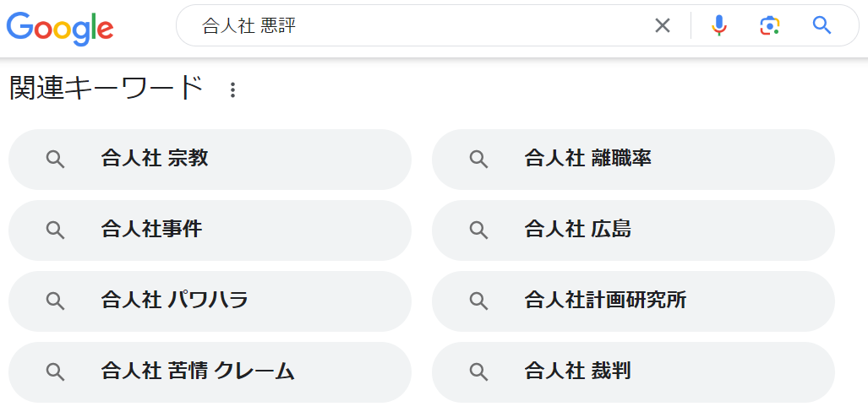Select related search 合人社 離職率
Screen dimensions: 868x412
[633, 159]
